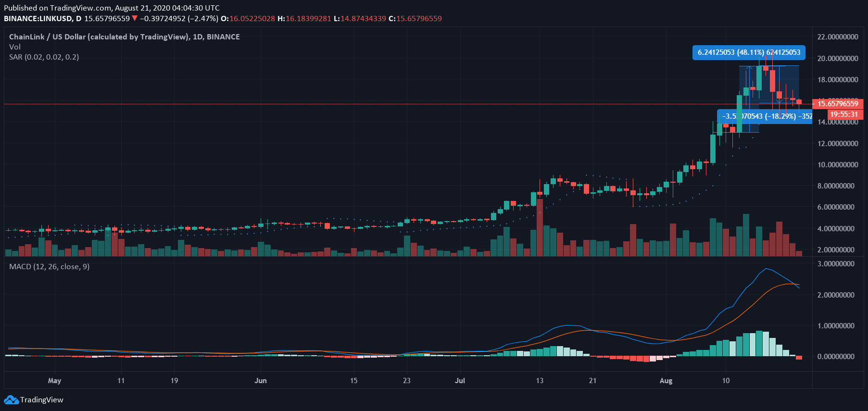
Task: Click the open price value O:16.05225028
Action: 248,19
